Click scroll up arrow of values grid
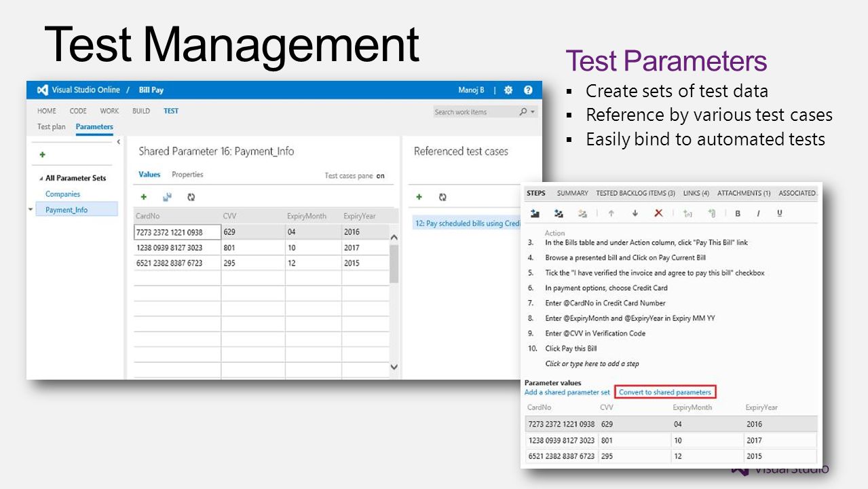868x489 pixels. [394, 237]
